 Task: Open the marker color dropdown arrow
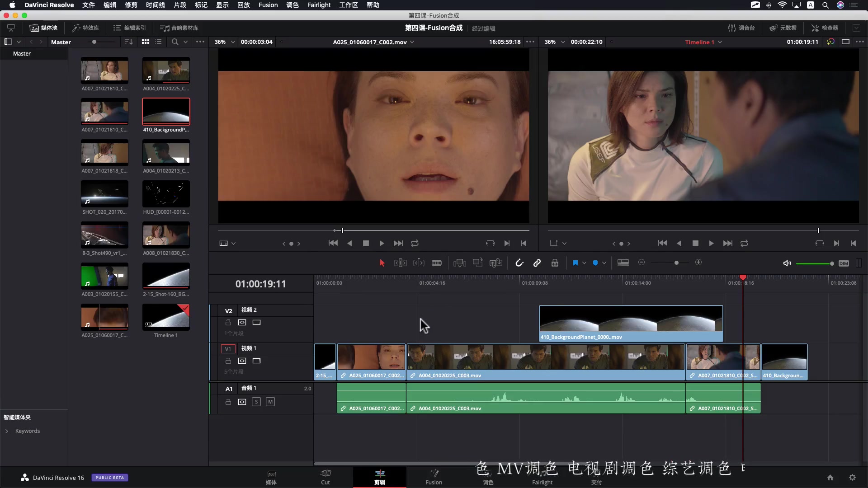point(604,263)
